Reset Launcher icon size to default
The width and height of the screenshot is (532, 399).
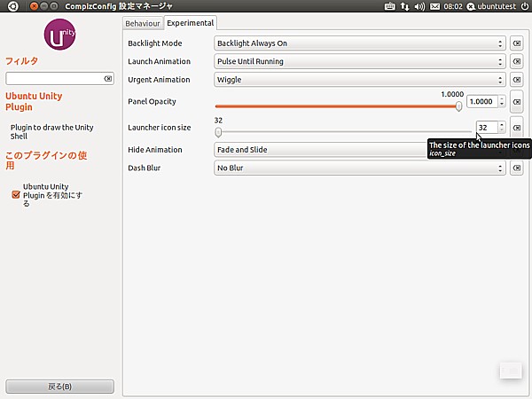pos(516,128)
